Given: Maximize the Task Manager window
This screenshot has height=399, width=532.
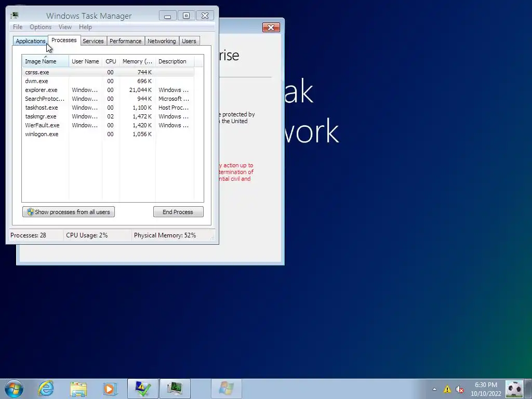Looking at the screenshot, I should click(187, 16).
